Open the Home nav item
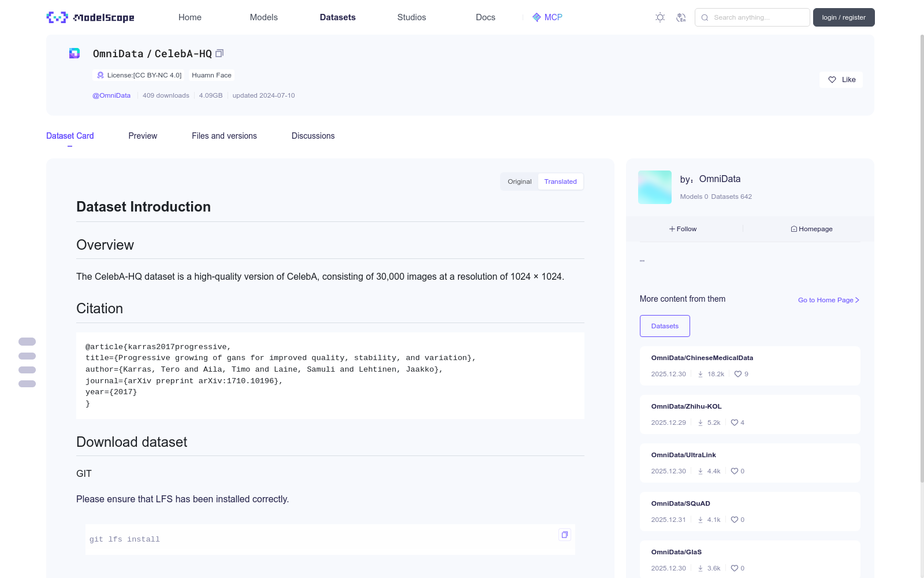924x578 pixels. click(x=190, y=17)
